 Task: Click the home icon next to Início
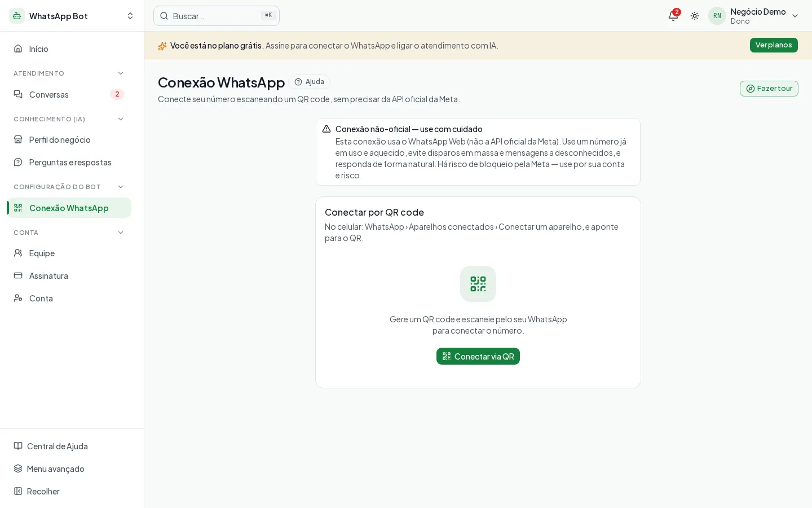click(x=18, y=49)
